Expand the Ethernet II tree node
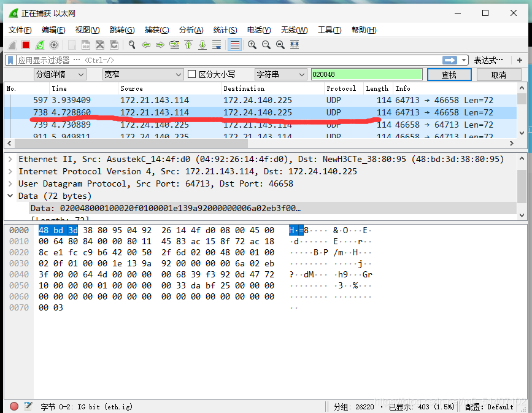The height and width of the screenshot is (413, 532). (10, 159)
